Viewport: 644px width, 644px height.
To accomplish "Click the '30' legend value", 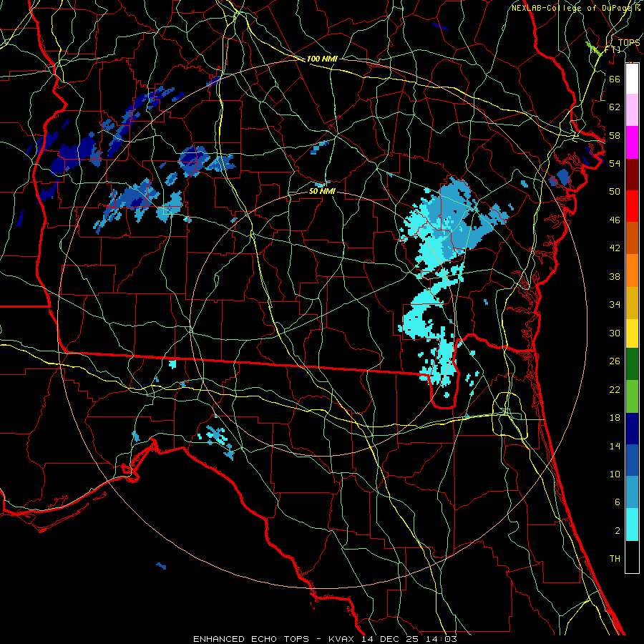I will tap(615, 333).
